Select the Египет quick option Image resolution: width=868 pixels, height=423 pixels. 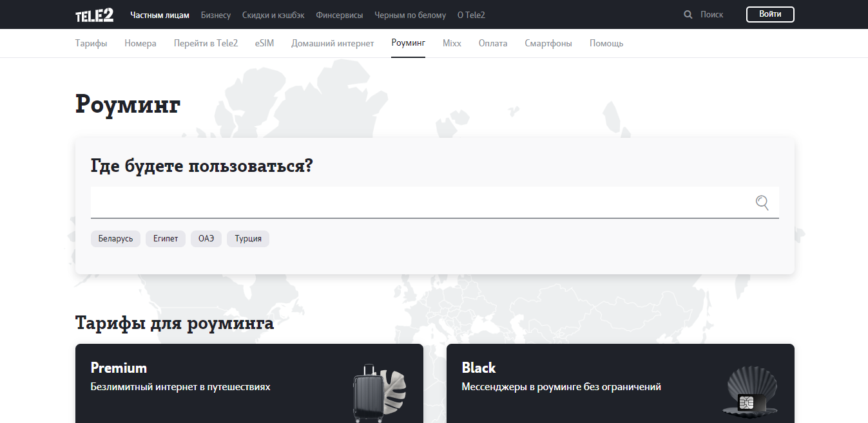point(166,239)
